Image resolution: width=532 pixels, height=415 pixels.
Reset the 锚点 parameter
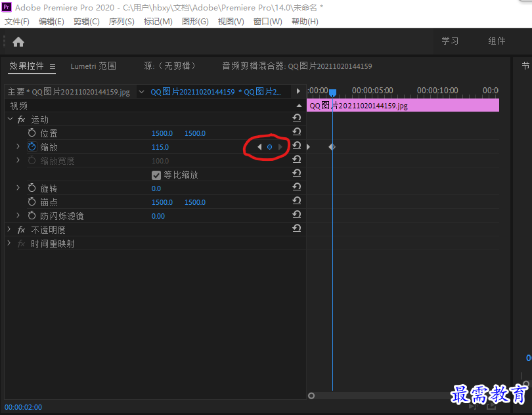pyautogui.click(x=296, y=200)
